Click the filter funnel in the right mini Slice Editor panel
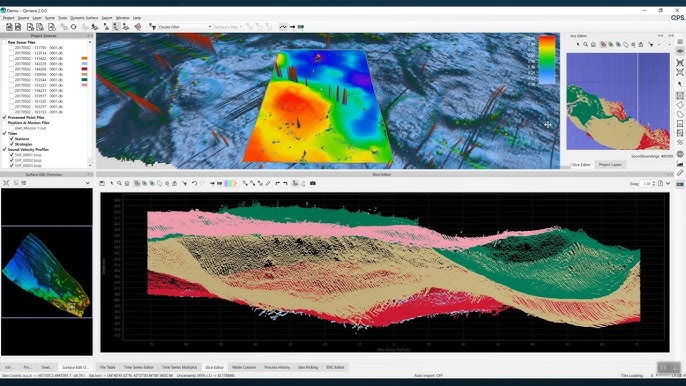686x386 pixels. click(x=651, y=45)
